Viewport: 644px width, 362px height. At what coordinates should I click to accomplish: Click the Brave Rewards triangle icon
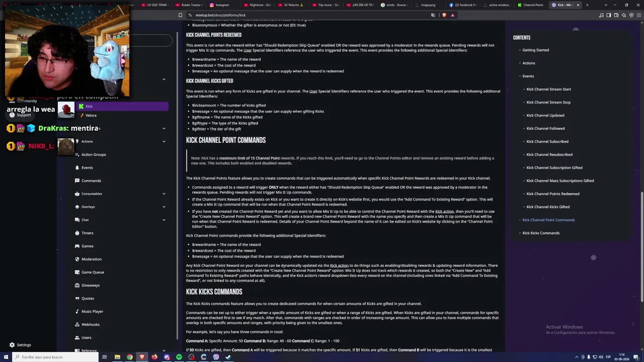[452, 15]
